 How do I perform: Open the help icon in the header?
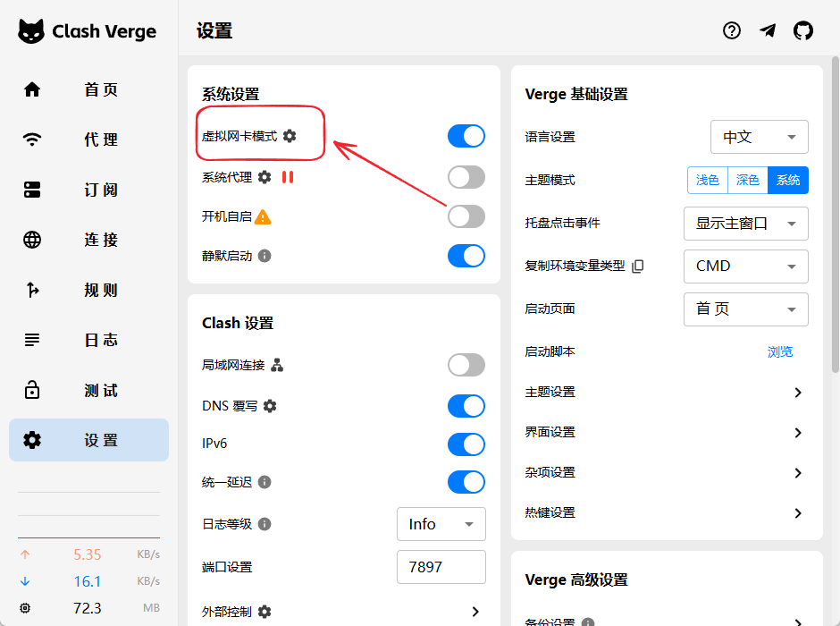click(732, 30)
